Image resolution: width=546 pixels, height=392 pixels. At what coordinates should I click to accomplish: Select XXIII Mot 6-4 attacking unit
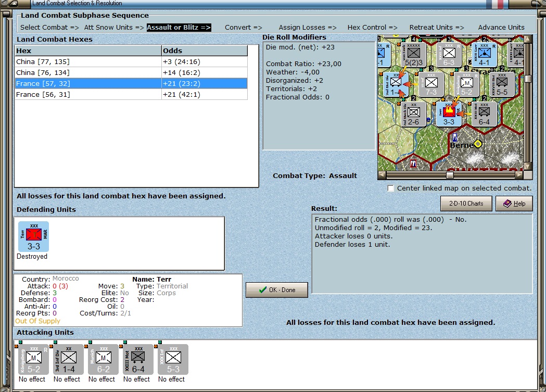click(138, 360)
